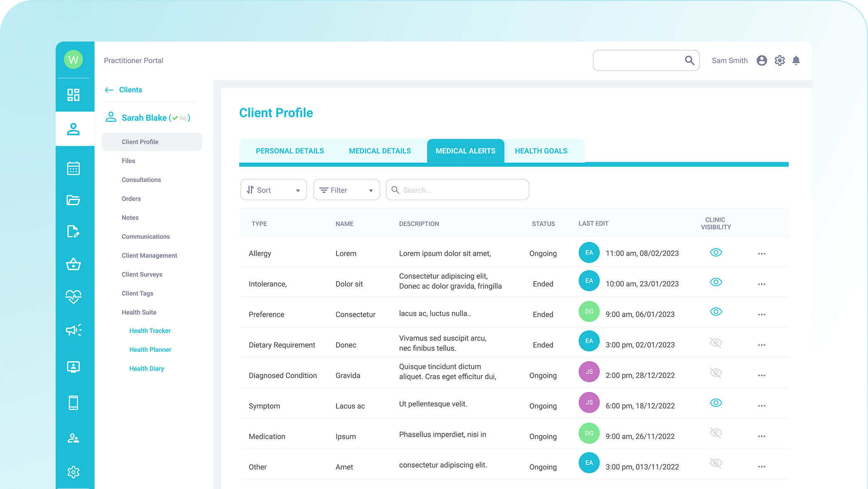Switch to the Personal Details tab
Viewport: 868px width, 489px height.
[289, 151]
